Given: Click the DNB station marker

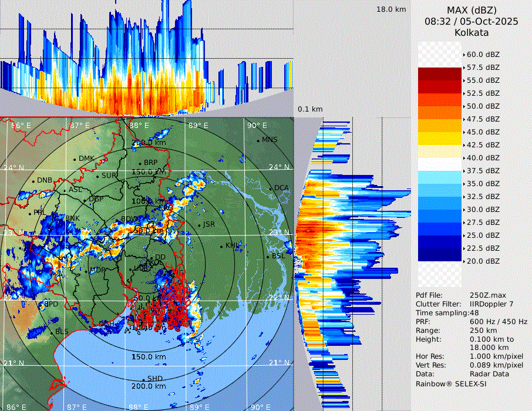Looking at the screenshot, I should coord(33,181).
